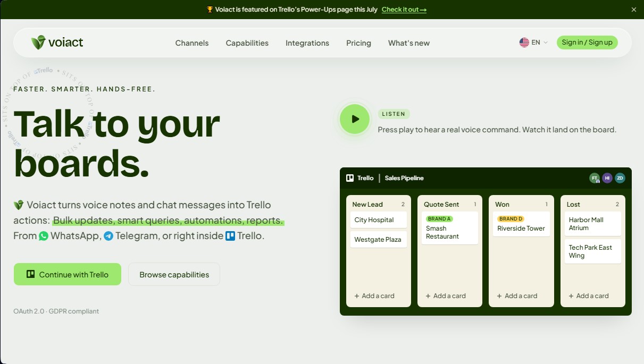This screenshot has width=644, height=364.
Task: Open the Capabilities menu
Action: (247, 43)
